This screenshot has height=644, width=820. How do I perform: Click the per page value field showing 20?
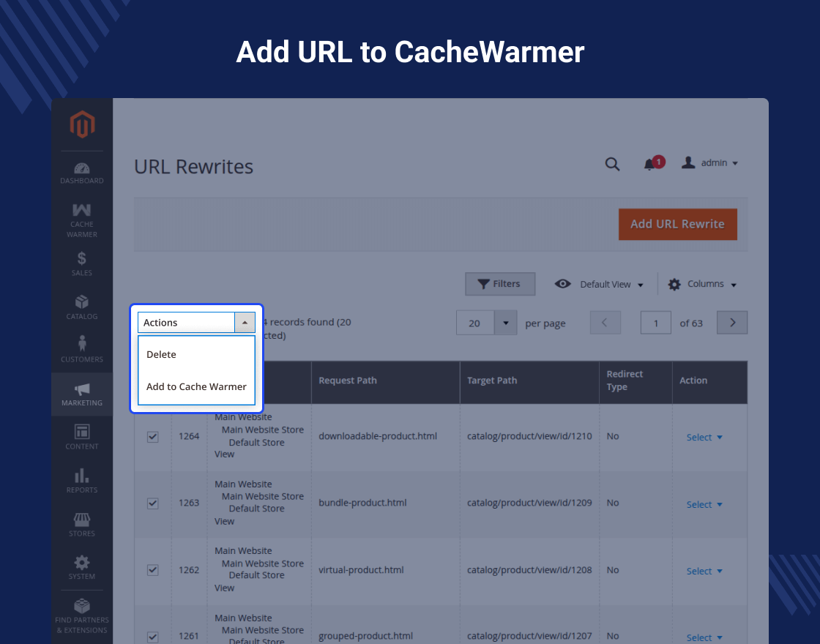pyautogui.click(x=475, y=323)
